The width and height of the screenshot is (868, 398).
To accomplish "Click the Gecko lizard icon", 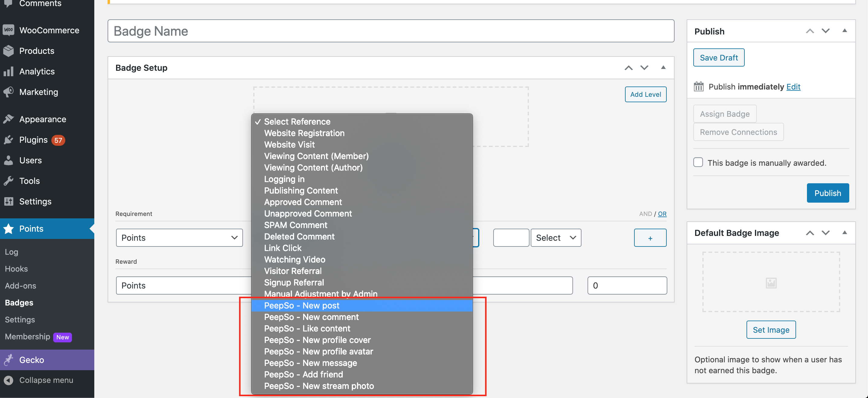I will (8, 360).
